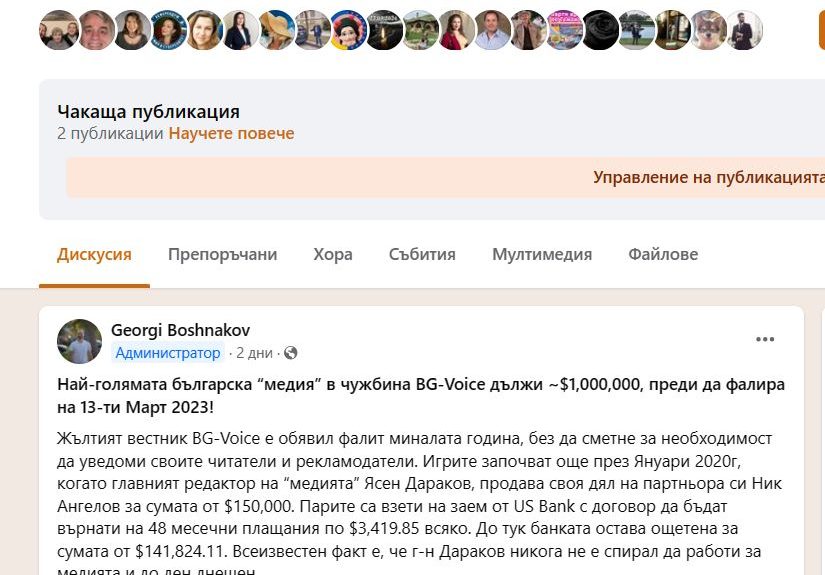
Task: Switch to the Файлове tab
Action: click(663, 254)
